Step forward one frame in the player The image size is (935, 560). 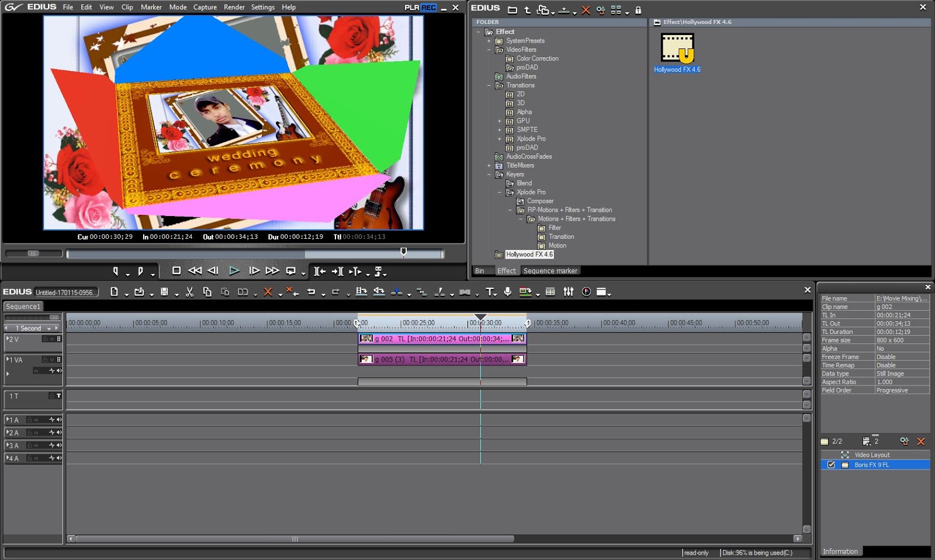point(254,270)
